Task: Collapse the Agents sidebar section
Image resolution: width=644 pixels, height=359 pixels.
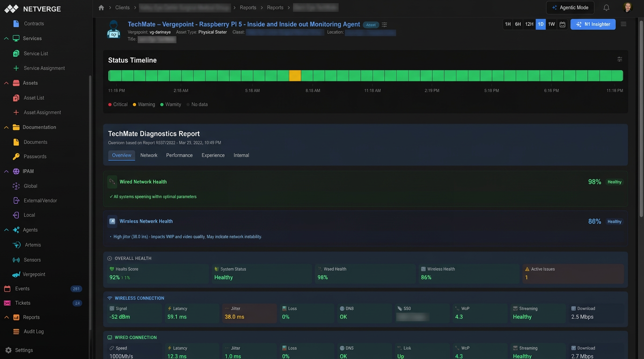Action: point(6,230)
